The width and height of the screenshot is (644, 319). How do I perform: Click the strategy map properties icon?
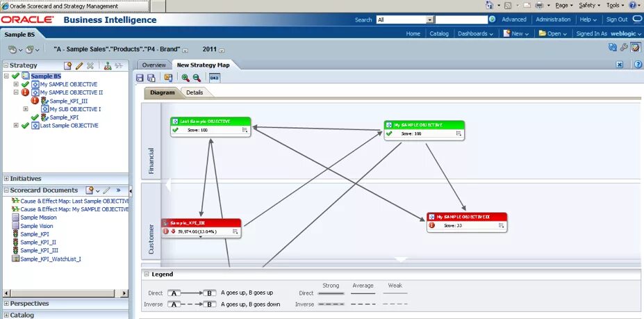(x=168, y=78)
